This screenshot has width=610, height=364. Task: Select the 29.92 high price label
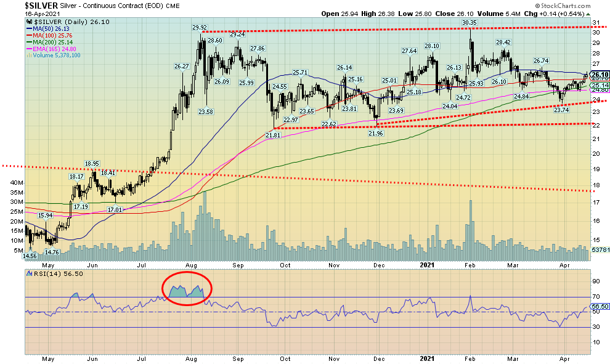199,27
